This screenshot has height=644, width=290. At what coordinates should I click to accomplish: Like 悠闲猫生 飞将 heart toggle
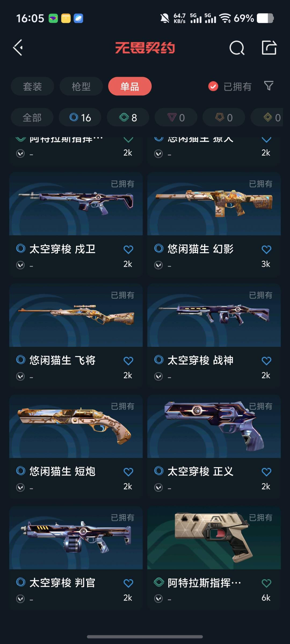(x=128, y=361)
